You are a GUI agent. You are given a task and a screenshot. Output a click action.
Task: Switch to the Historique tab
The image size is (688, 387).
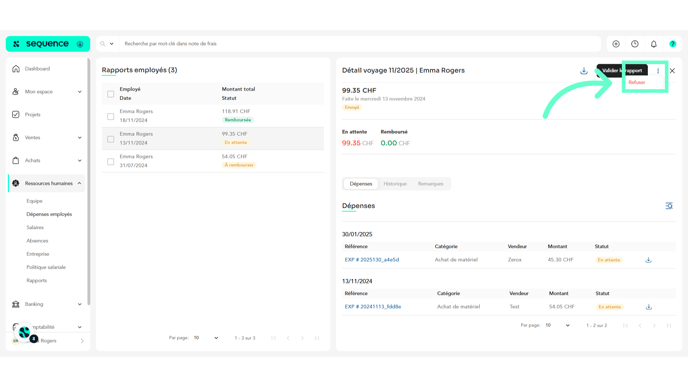[x=395, y=184]
